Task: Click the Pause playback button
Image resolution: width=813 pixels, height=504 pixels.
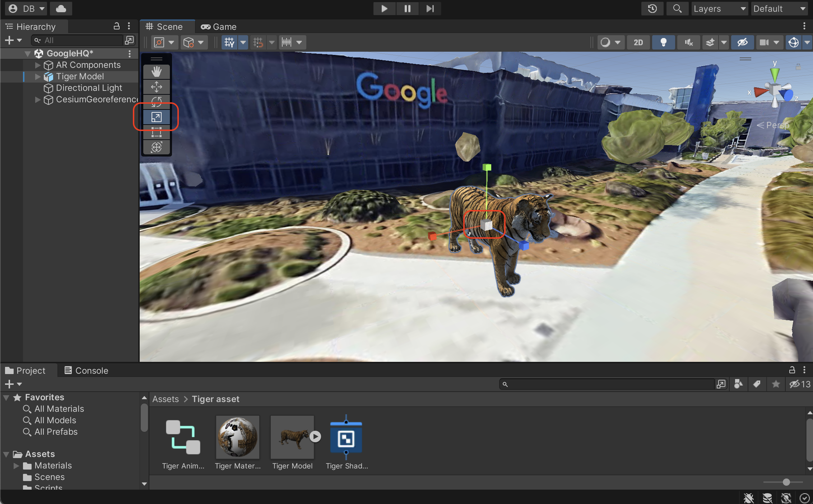Action: 406,8
